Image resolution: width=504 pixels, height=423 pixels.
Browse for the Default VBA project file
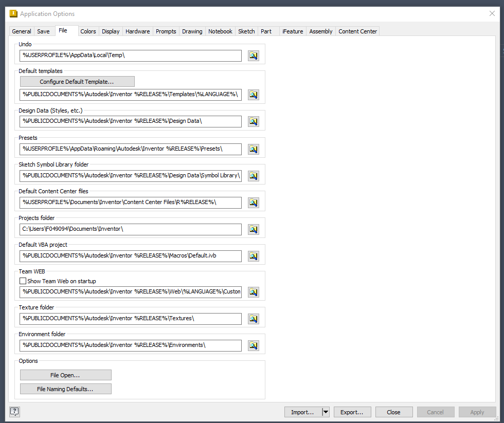(253, 256)
